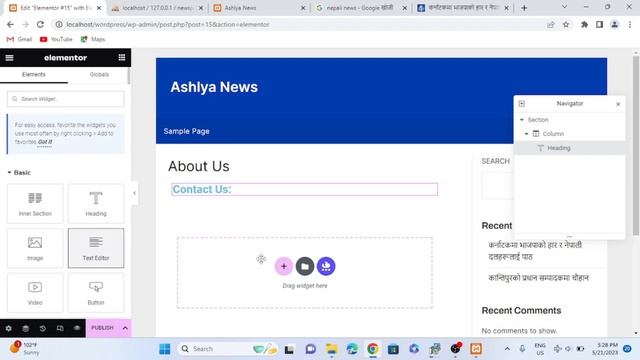The image size is (640, 360).
Task: Dismiss tip via Got It link
Action: (44, 142)
